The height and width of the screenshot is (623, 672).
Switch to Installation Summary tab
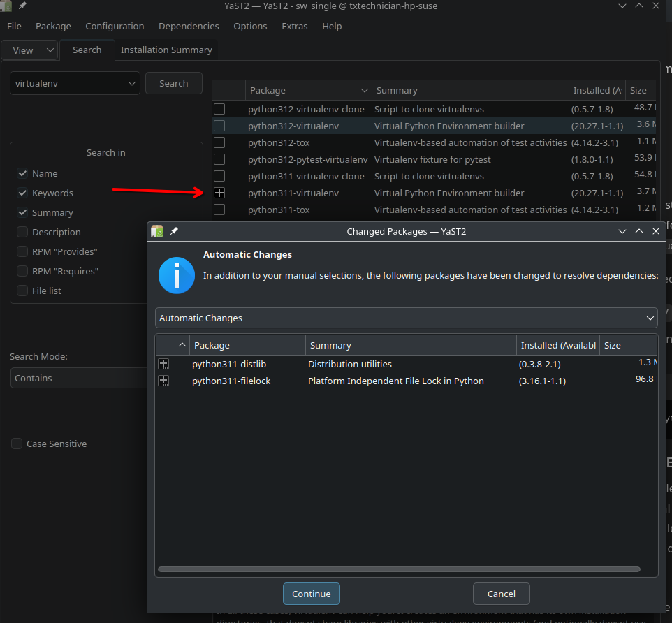166,50
